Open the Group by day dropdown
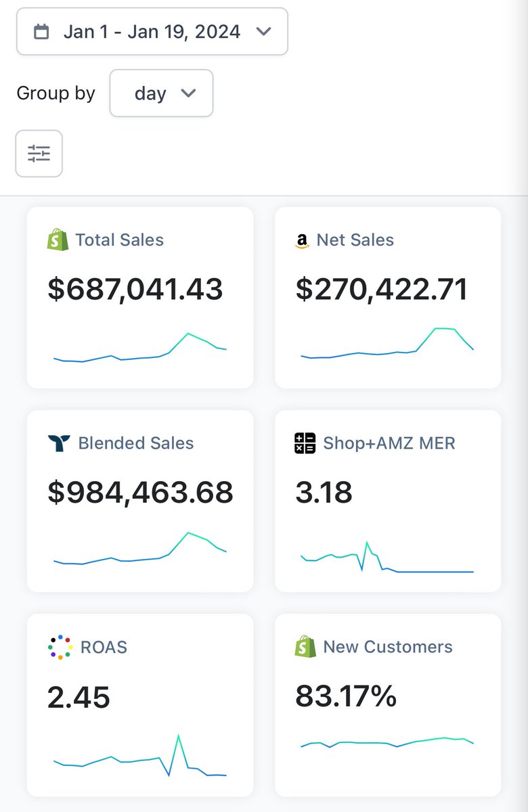The image size is (528, 812). point(161,93)
